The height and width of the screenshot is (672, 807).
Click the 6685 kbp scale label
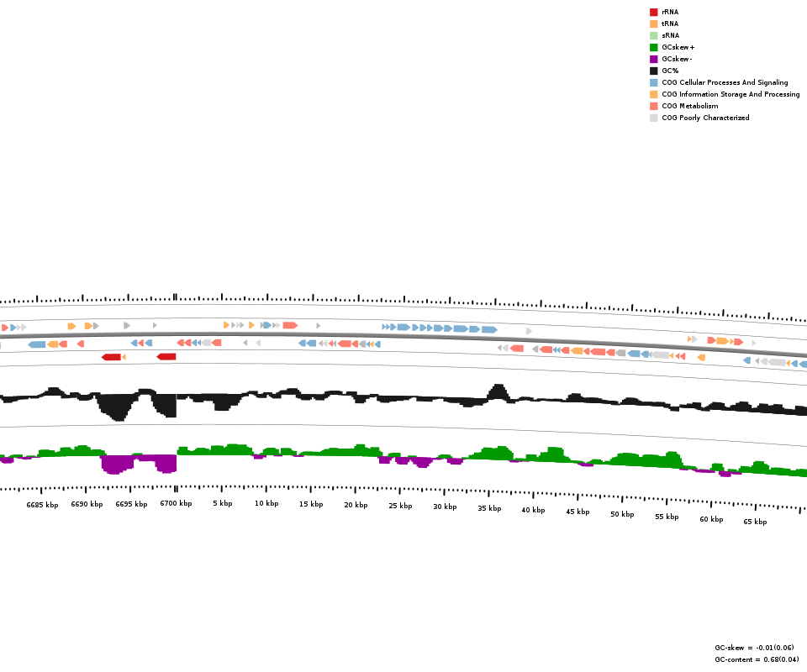coord(42,505)
